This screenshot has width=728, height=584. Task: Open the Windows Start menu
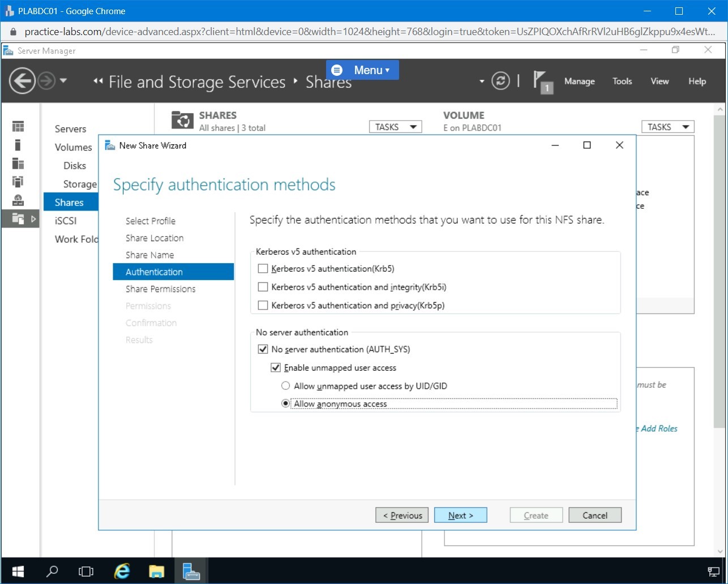coord(18,571)
